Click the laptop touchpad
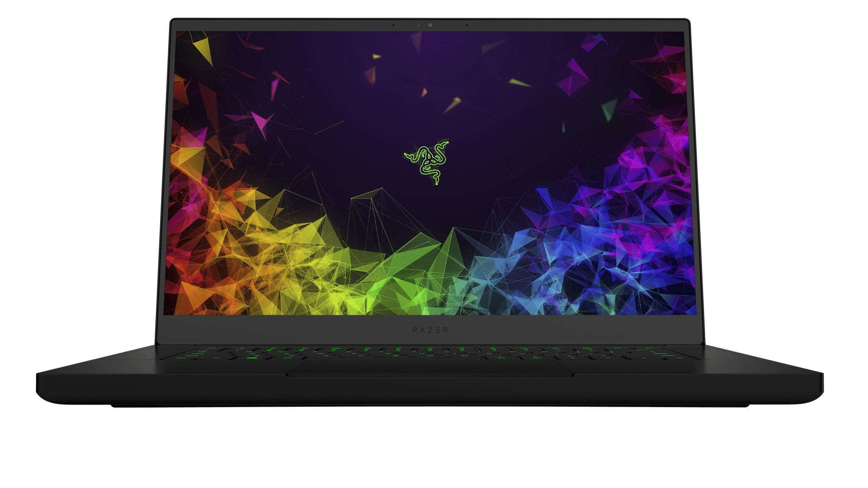The height and width of the screenshot is (488, 868). 430,368
